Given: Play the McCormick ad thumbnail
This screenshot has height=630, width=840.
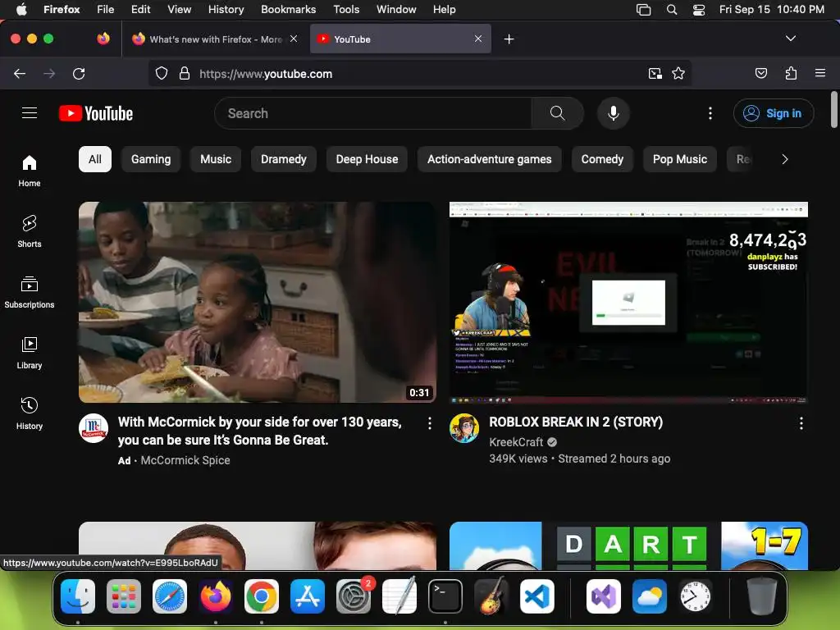Looking at the screenshot, I should 257,302.
